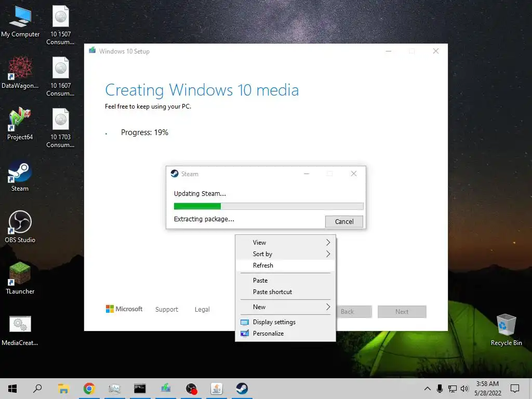The width and height of the screenshot is (532, 399).
Task: Select the Project64 desktop shortcut
Action: coord(20,124)
